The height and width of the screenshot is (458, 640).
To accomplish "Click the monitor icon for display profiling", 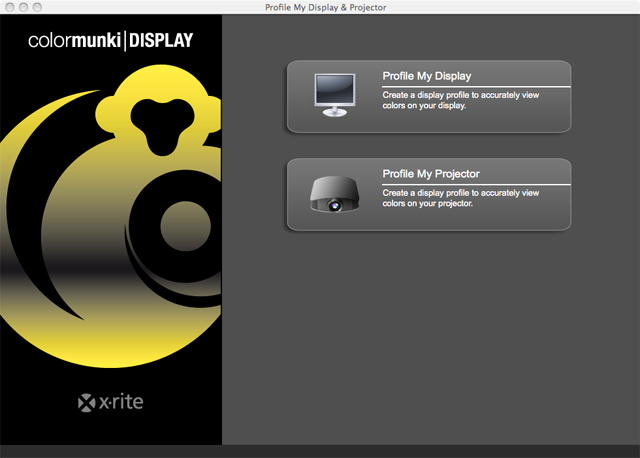I will [335, 95].
